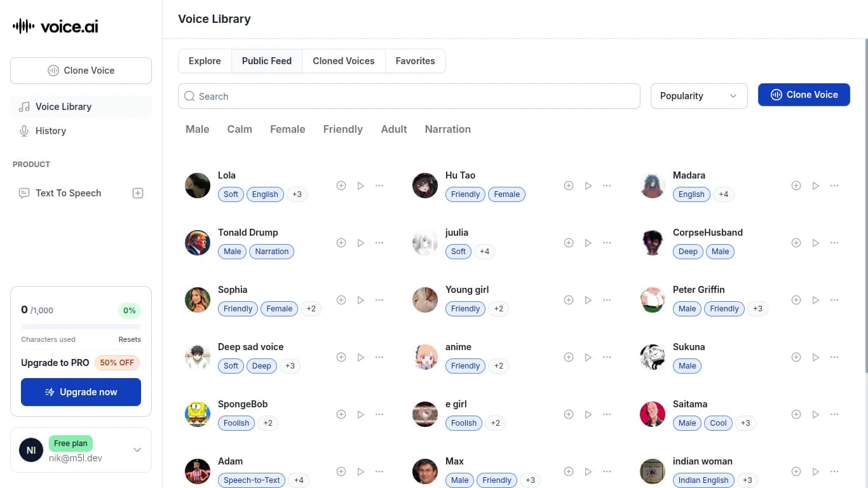Filter voices by Friendly category

343,129
